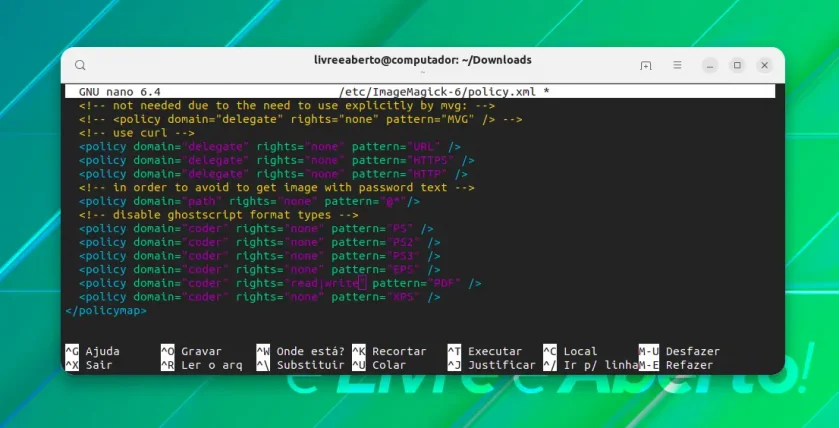
Task: Click the ^W Onde está? shortcut
Action: point(301,351)
